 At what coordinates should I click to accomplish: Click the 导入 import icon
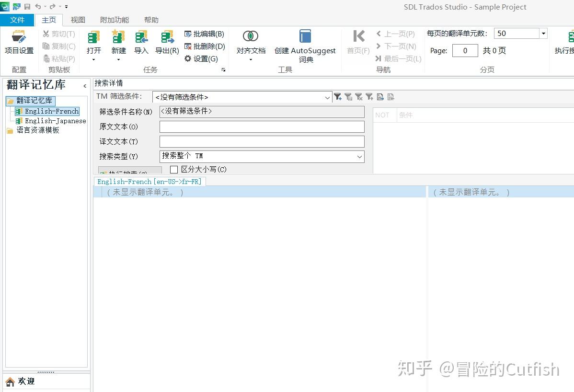tap(141, 41)
